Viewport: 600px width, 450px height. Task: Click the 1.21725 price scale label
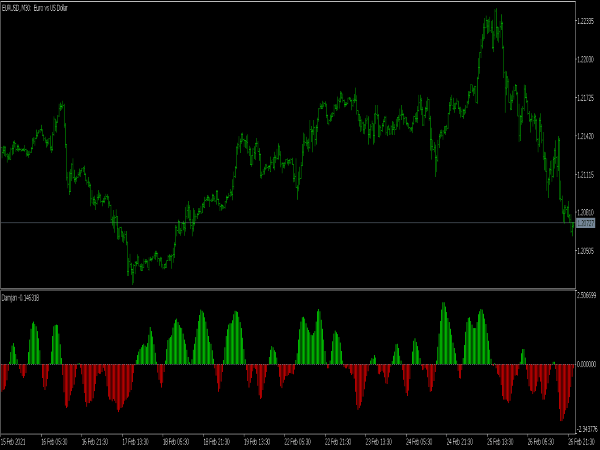pyautogui.click(x=585, y=98)
